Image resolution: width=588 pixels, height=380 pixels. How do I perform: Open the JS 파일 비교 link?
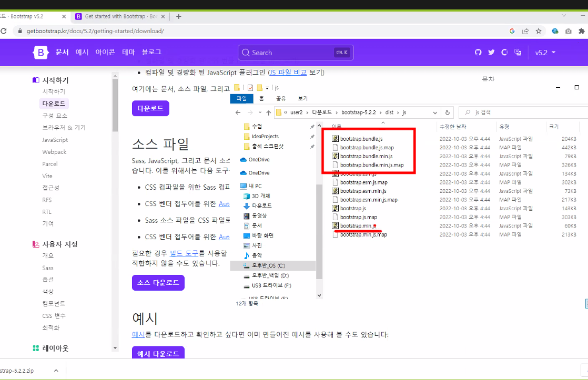click(288, 73)
